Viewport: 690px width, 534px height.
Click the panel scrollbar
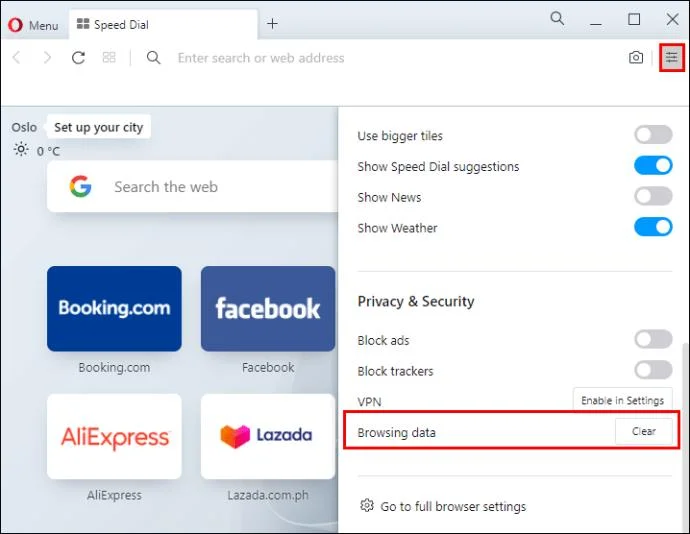tap(686, 436)
